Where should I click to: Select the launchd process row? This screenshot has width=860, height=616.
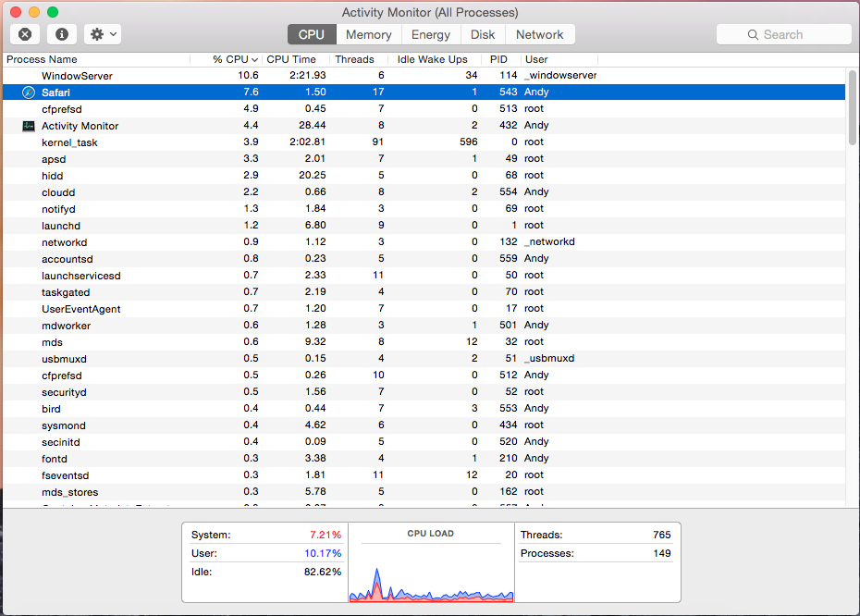pos(424,226)
